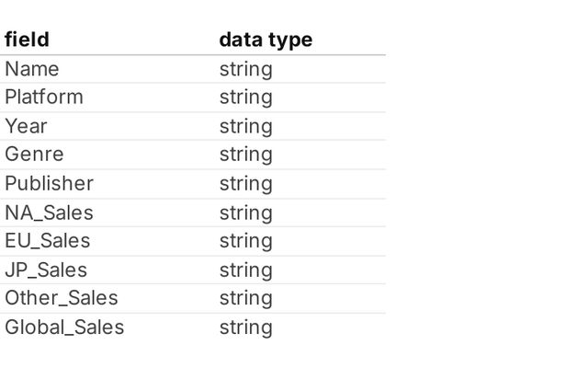This screenshot has height=368, width=588.
Task: Click the string type in Platform row
Action: coord(245,98)
